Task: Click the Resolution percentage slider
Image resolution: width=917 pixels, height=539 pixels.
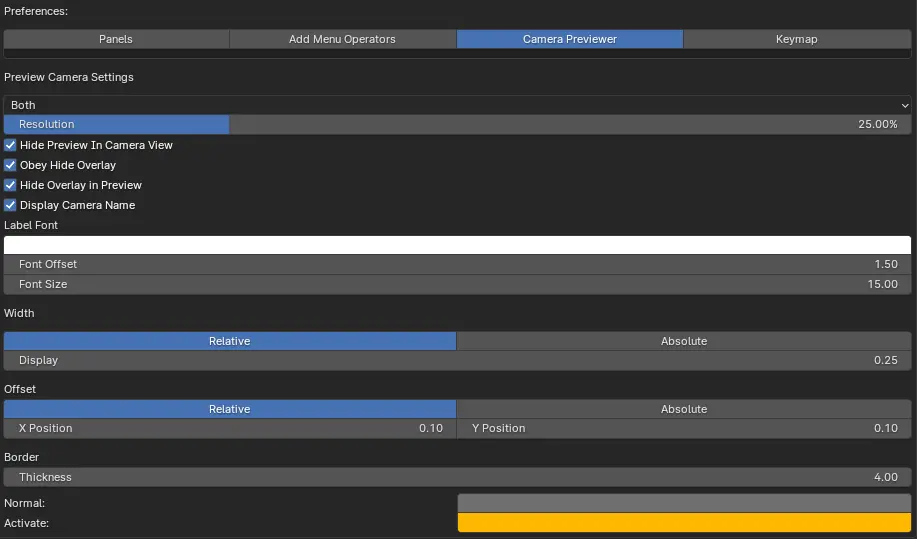Action: 457,124
